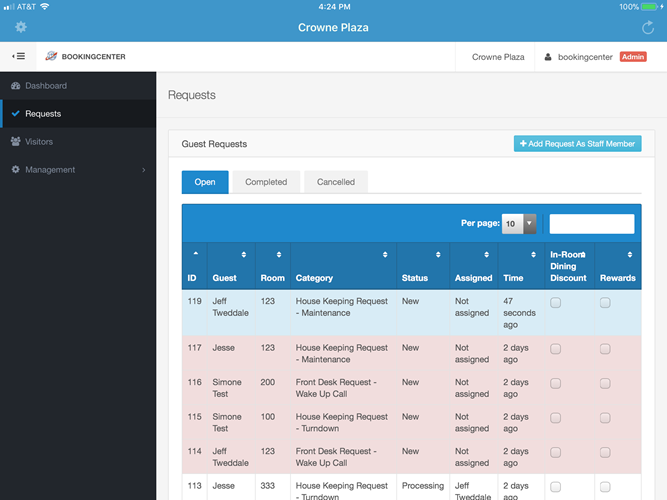Select row for request ID 119
667x500 pixels.
click(x=411, y=313)
